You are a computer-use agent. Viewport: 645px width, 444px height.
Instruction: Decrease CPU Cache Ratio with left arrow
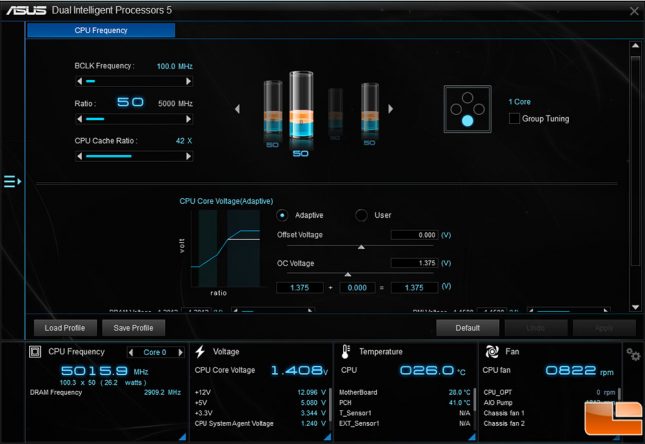pos(79,156)
